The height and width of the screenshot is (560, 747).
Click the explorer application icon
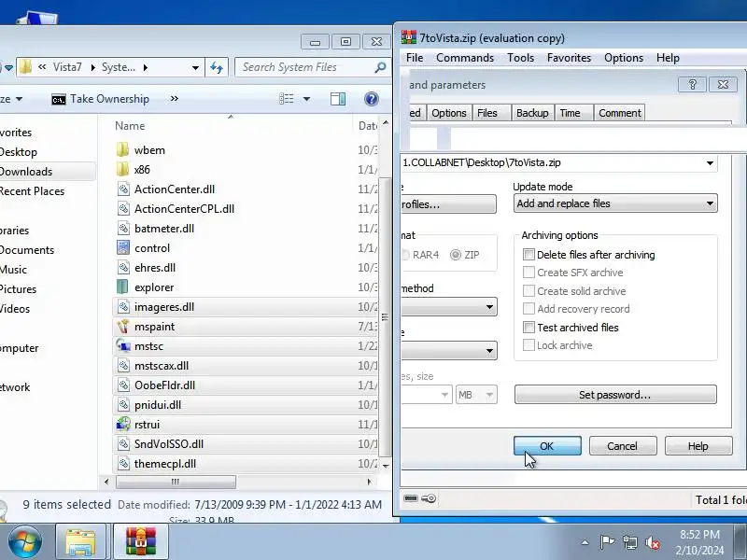pyautogui.click(x=122, y=287)
